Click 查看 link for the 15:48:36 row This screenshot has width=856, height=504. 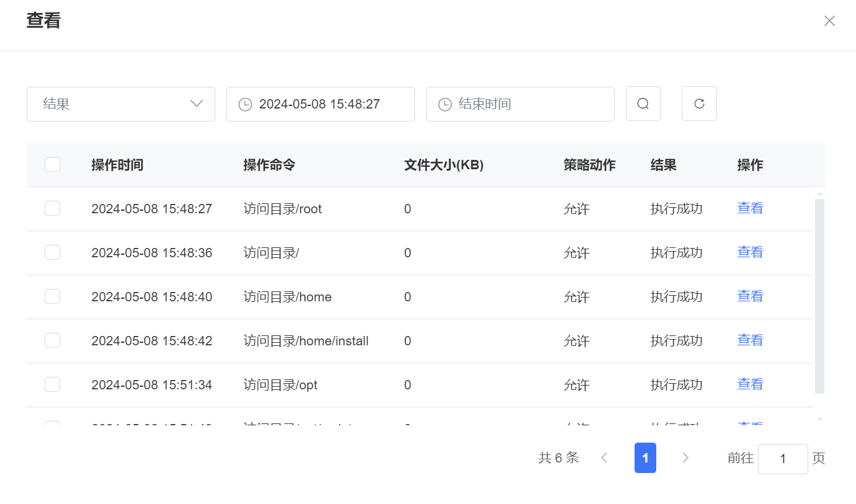tap(750, 252)
